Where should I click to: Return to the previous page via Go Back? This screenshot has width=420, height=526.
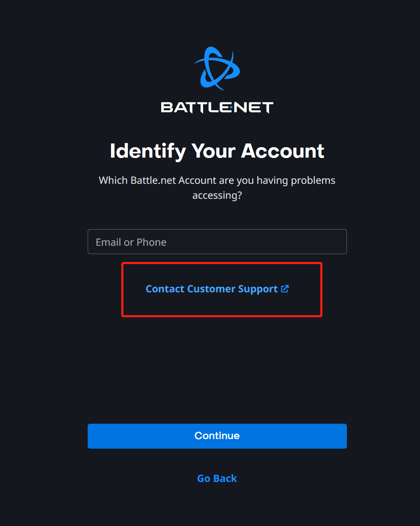pos(217,479)
